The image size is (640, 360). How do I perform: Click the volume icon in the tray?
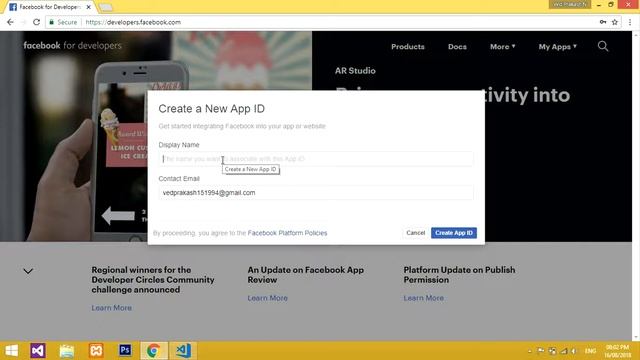(x=574, y=351)
